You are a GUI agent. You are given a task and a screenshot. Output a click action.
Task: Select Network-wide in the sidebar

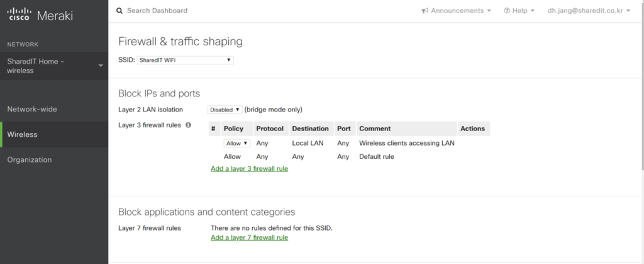click(32, 109)
